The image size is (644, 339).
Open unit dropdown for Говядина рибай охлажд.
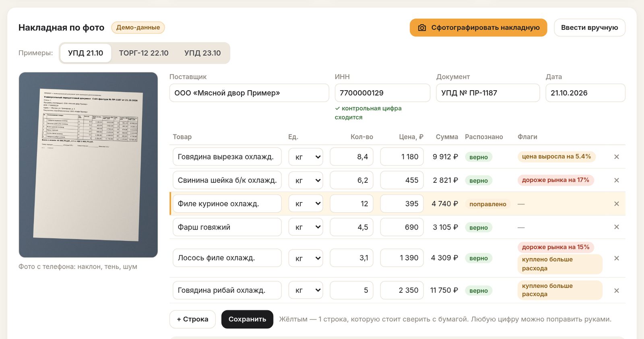tap(306, 290)
